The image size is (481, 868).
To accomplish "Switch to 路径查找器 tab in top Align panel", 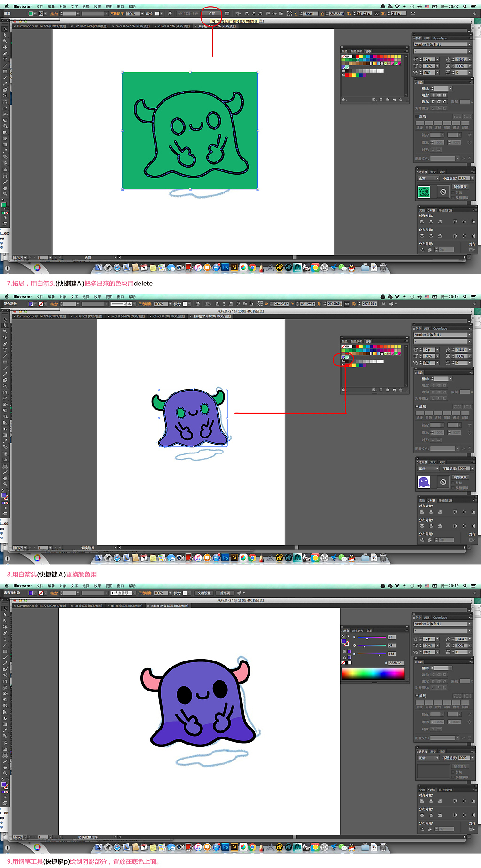I will pos(445,210).
